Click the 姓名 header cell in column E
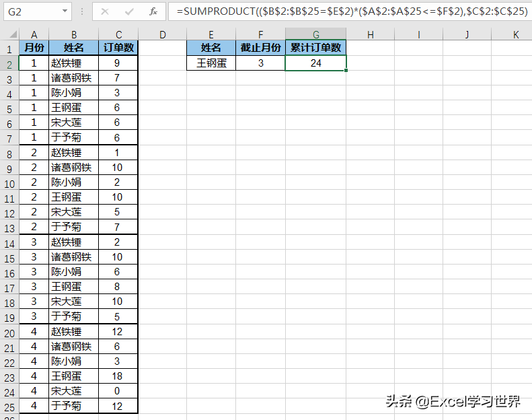Image resolution: width=532 pixels, height=420 pixels. pos(211,48)
